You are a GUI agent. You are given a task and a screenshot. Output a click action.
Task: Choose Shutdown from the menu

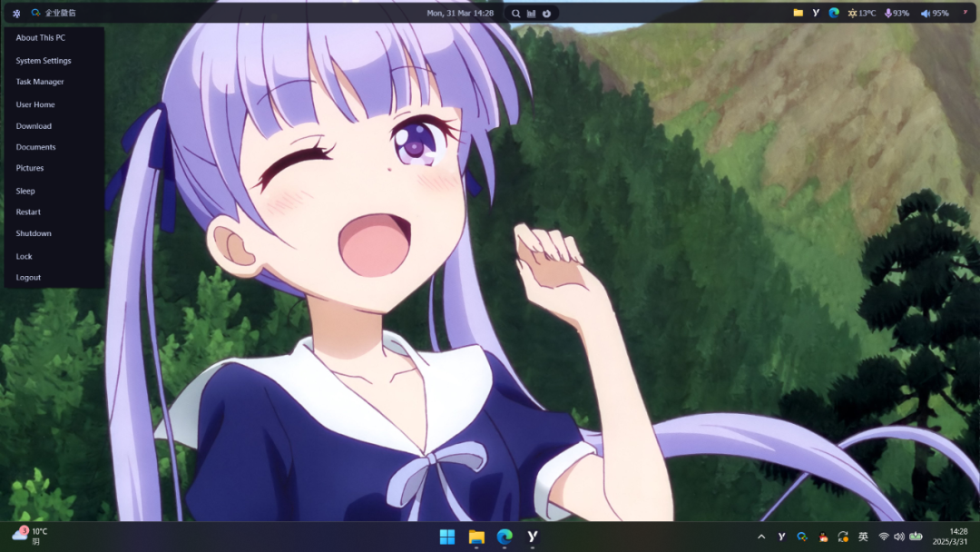click(x=34, y=233)
